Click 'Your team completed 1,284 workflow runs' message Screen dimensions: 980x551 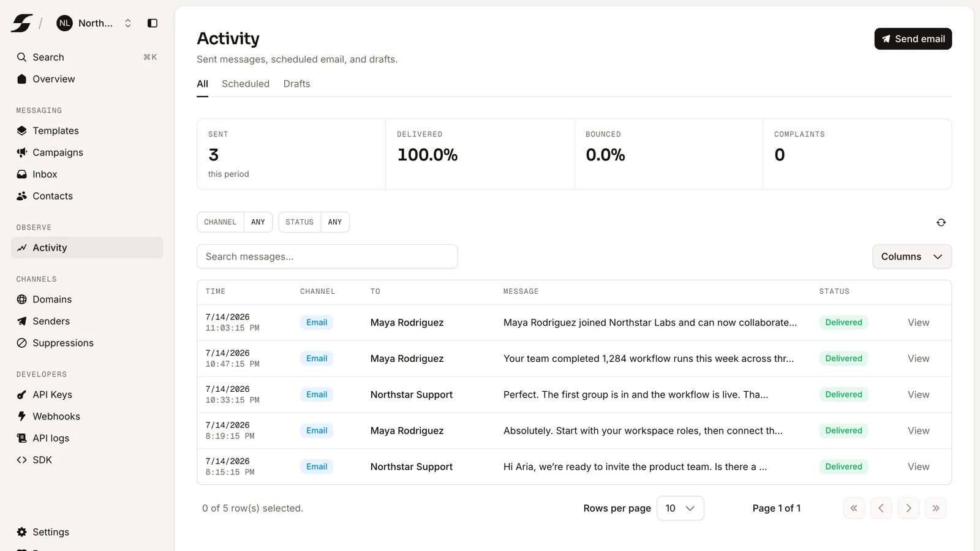tap(649, 359)
